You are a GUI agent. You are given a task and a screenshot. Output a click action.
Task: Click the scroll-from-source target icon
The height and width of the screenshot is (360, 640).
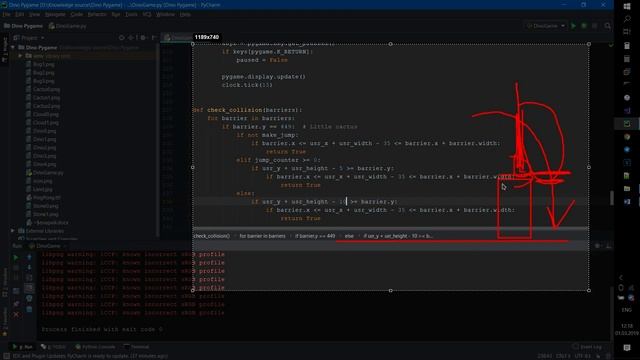tap(122, 38)
